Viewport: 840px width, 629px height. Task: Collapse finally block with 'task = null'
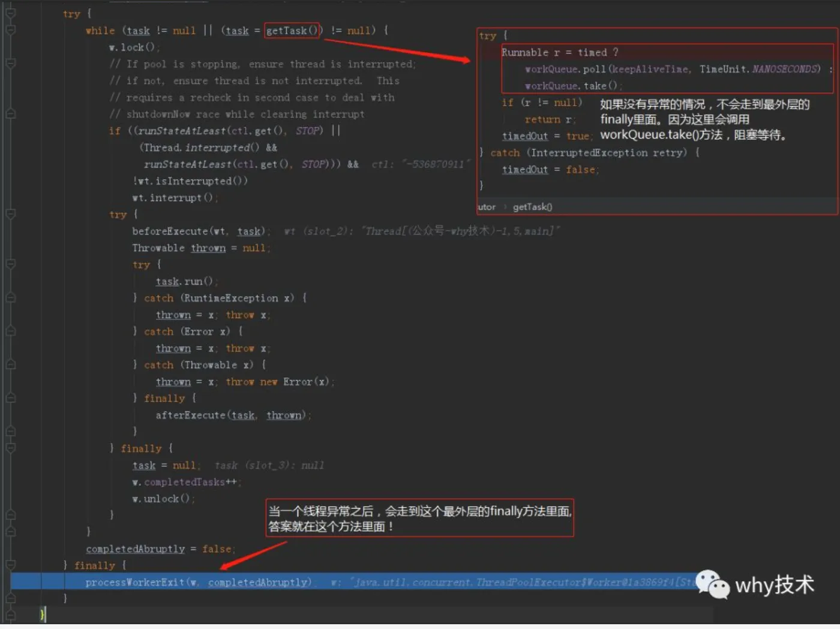(10, 448)
